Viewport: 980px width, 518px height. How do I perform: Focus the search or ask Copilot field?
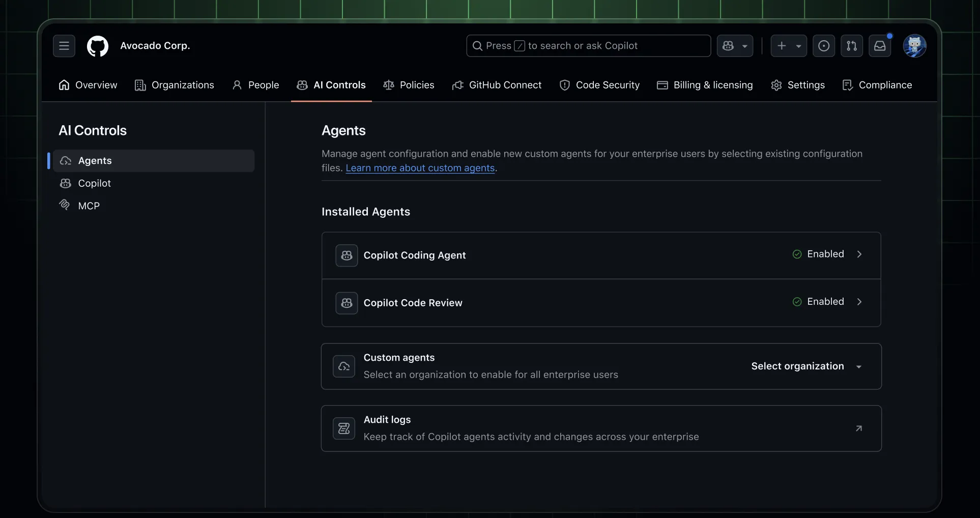click(588, 46)
